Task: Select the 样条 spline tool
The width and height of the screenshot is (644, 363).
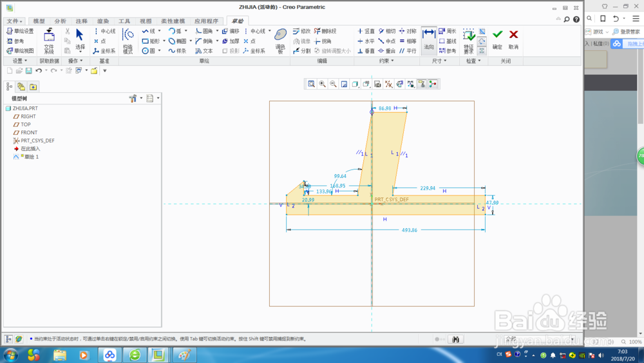Action: tap(178, 51)
